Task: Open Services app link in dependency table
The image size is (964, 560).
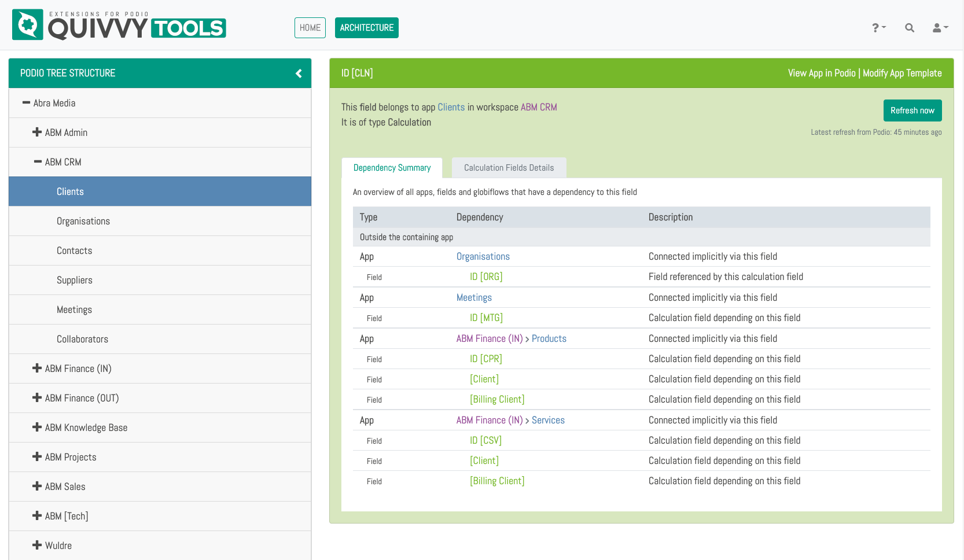Action: 548,421
